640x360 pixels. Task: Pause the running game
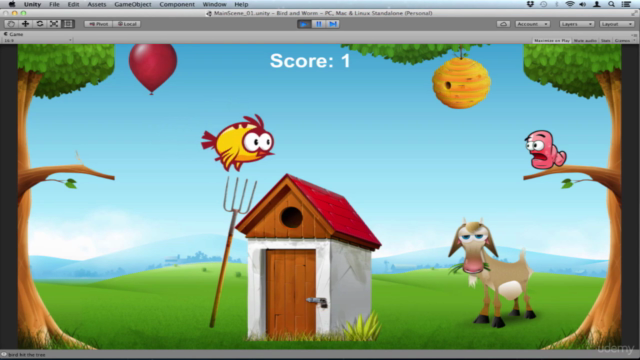pos(319,24)
